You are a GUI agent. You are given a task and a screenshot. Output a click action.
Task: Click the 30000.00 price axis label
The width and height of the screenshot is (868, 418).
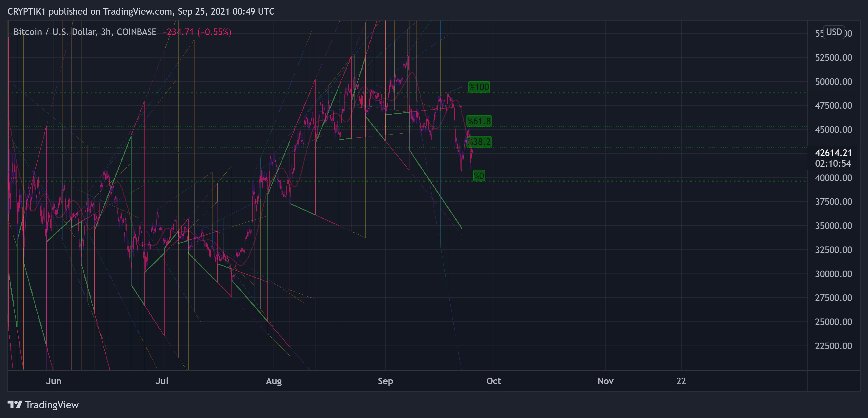pyautogui.click(x=833, y=274)
